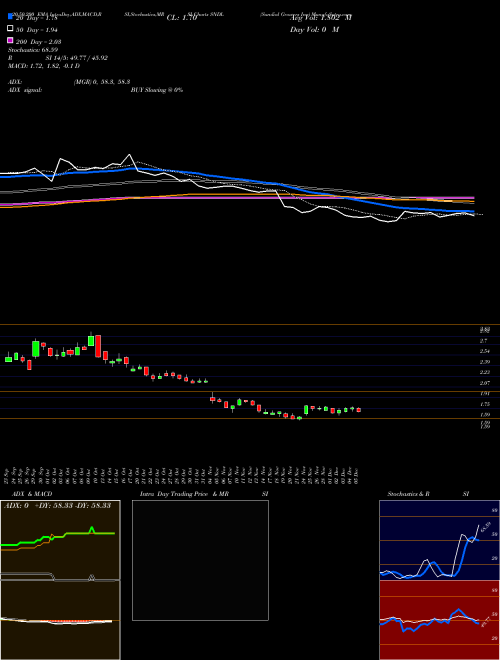Click the RSI 14/5 value "49.77 / 45.92"
The image size is (500, 660).
87,58
